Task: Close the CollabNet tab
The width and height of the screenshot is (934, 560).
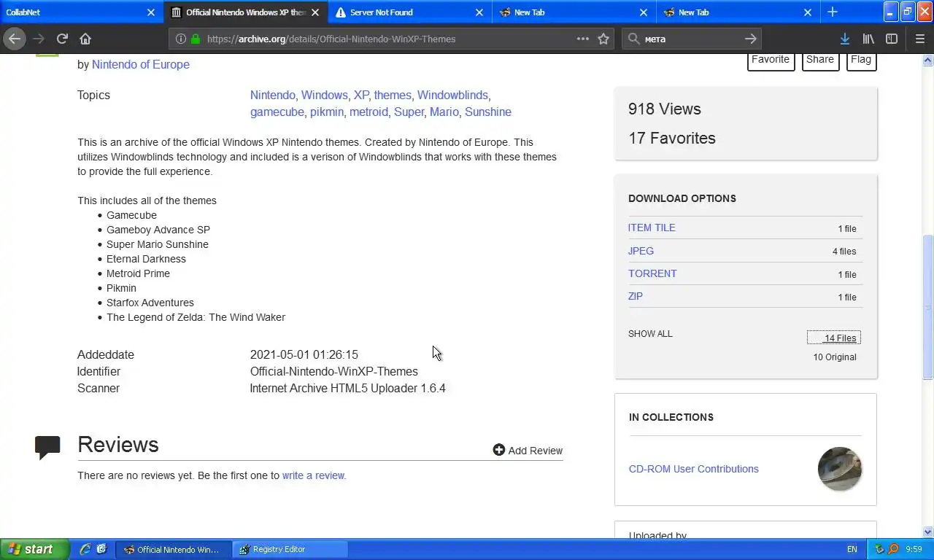Action: pos(151,12)
